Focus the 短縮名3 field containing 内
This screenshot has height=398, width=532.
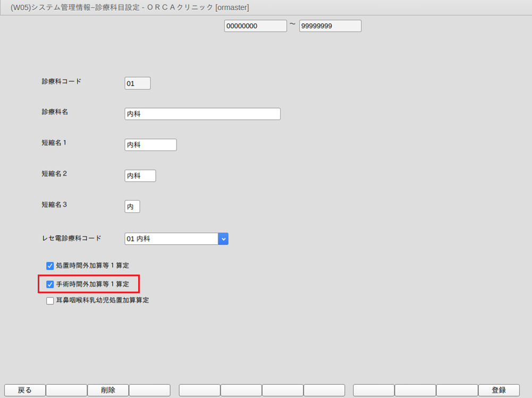[132, 206]
